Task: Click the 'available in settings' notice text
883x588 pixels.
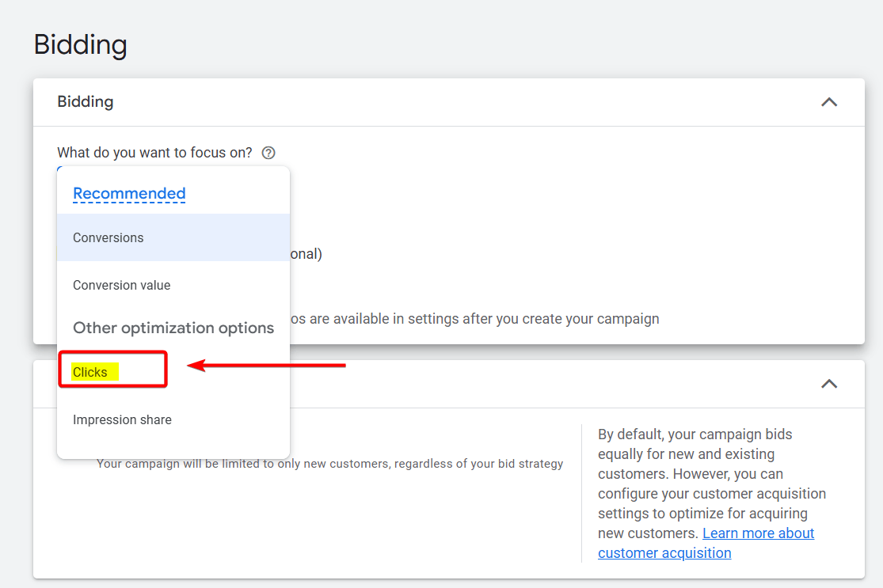Action: [x=475, y=319]
